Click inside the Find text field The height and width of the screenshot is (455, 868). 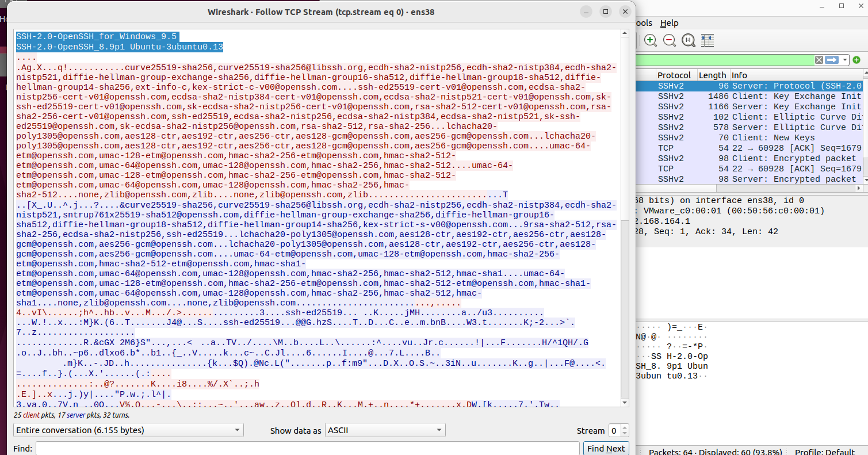tap(308, 449)
